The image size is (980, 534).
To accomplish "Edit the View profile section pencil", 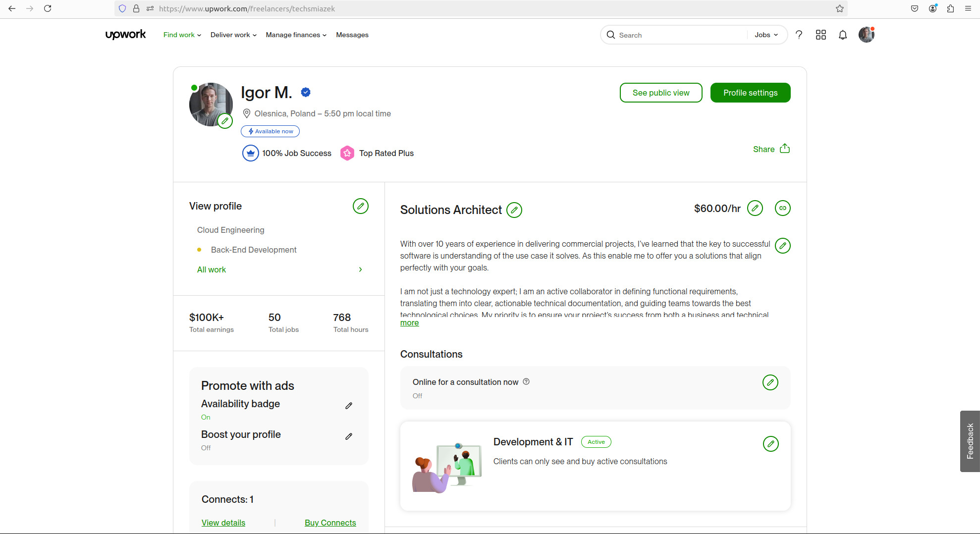I will (x=361, y=206).
